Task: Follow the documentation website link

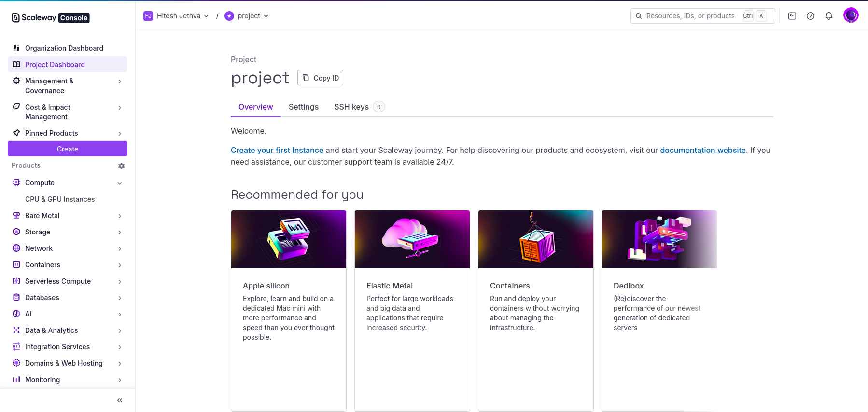Action: coord(703,150)
